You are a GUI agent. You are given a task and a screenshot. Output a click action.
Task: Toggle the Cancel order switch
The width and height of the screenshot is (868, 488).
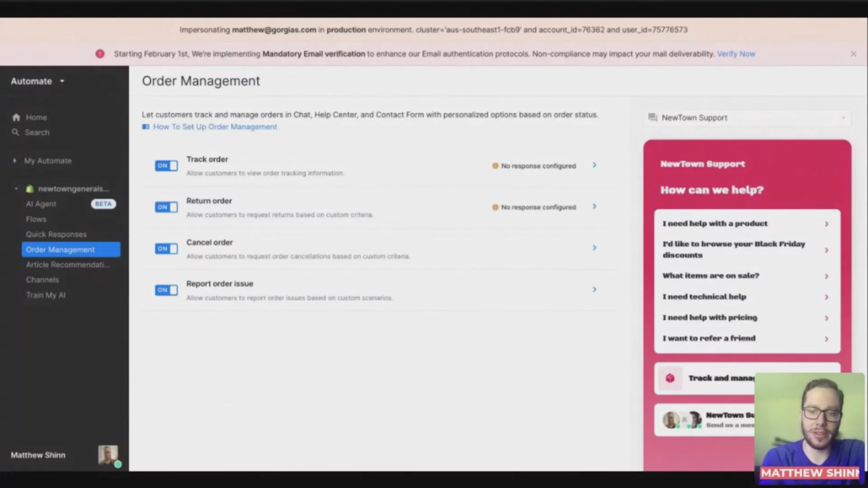pyautogui.click(x=166, y=249)
